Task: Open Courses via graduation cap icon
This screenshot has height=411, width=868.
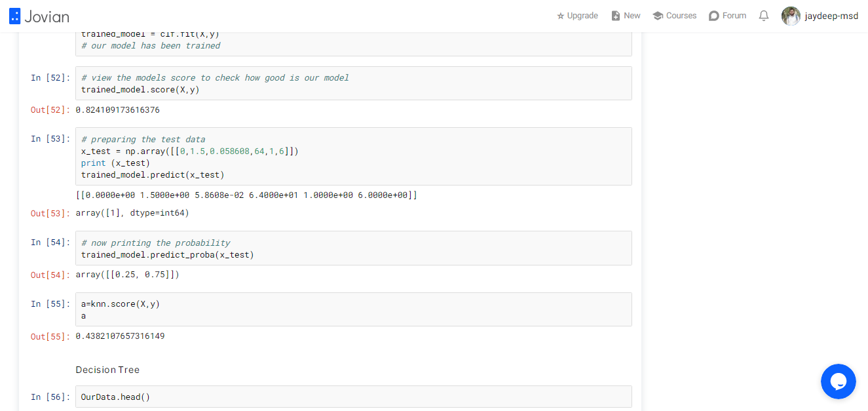Action: (658, 16)
